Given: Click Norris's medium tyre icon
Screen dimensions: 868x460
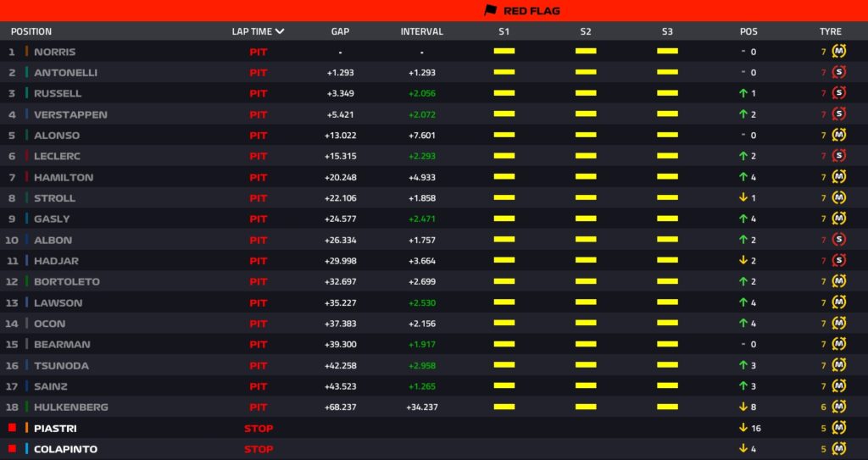Looking at the screenshot, I should point(839,52).
